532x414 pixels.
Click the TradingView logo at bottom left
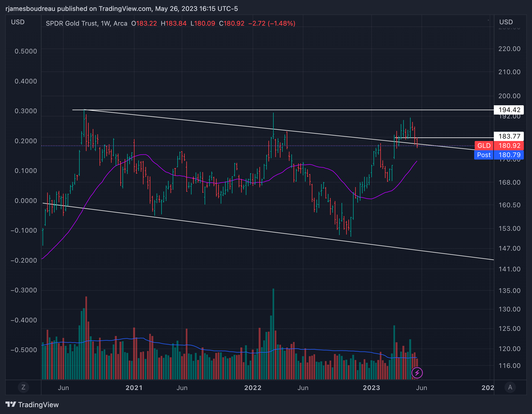(x=32, y=405)
